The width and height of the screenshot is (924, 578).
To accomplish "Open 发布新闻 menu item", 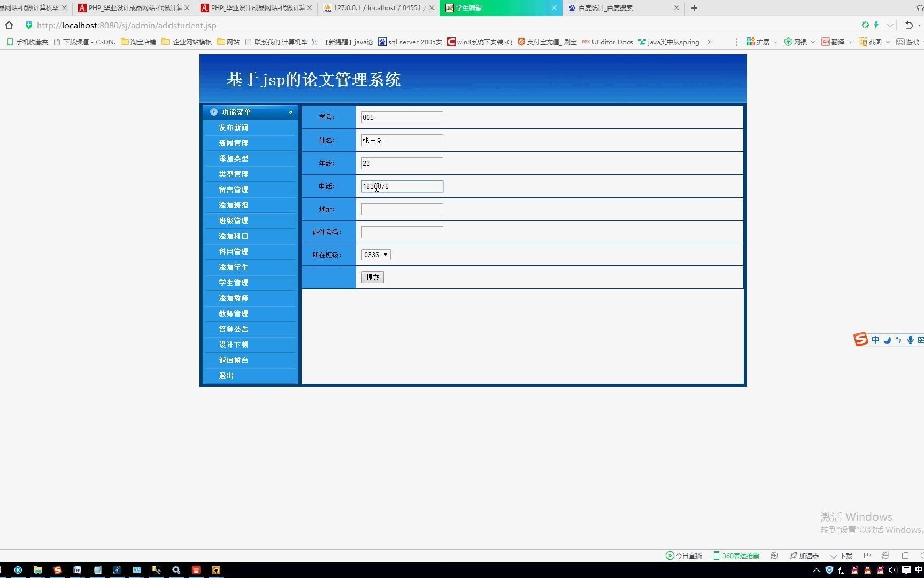I will (x=234, y=127).
